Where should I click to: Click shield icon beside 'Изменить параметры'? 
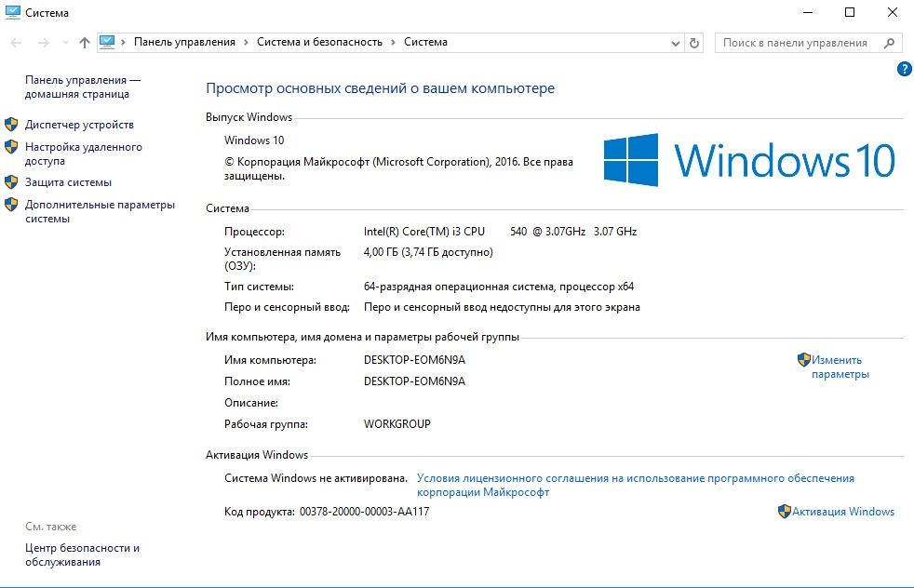804,359
